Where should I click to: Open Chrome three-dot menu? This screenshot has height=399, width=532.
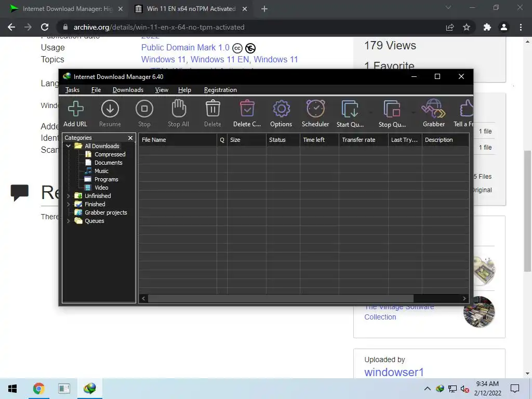click(521, 27)
